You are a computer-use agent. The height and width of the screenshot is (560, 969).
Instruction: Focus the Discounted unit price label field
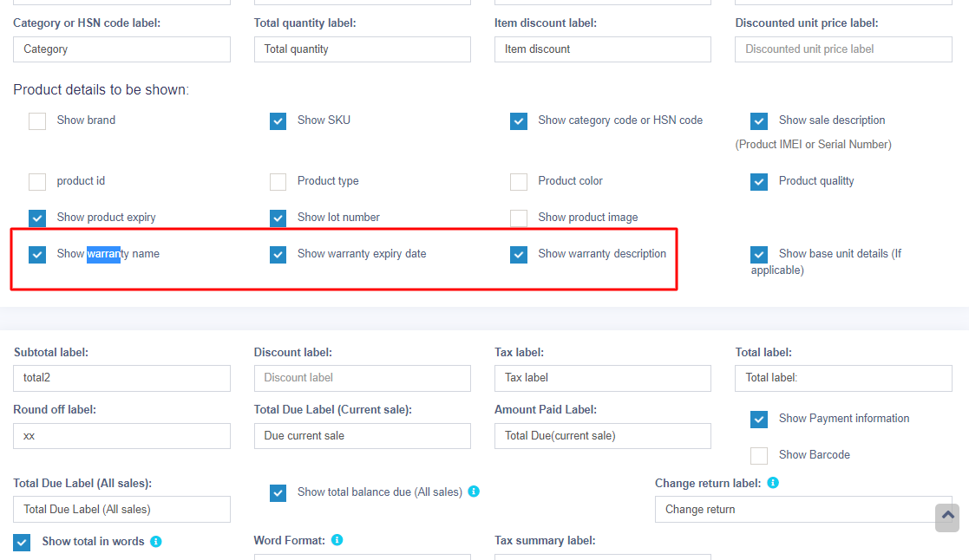tap(843, 49)
